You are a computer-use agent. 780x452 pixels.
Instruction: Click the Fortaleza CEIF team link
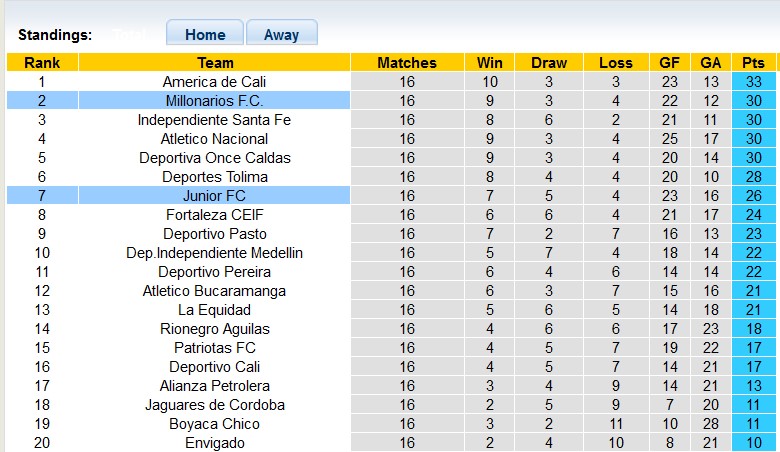[215, 215]
